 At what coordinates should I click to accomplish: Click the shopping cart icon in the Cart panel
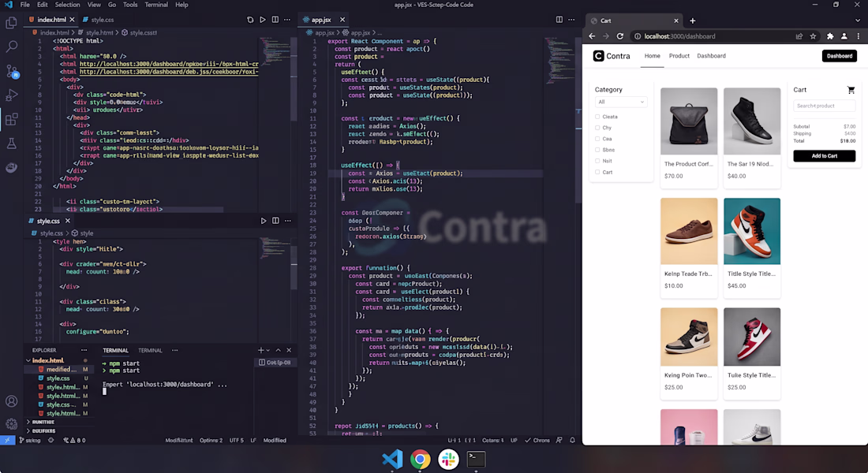851,90
